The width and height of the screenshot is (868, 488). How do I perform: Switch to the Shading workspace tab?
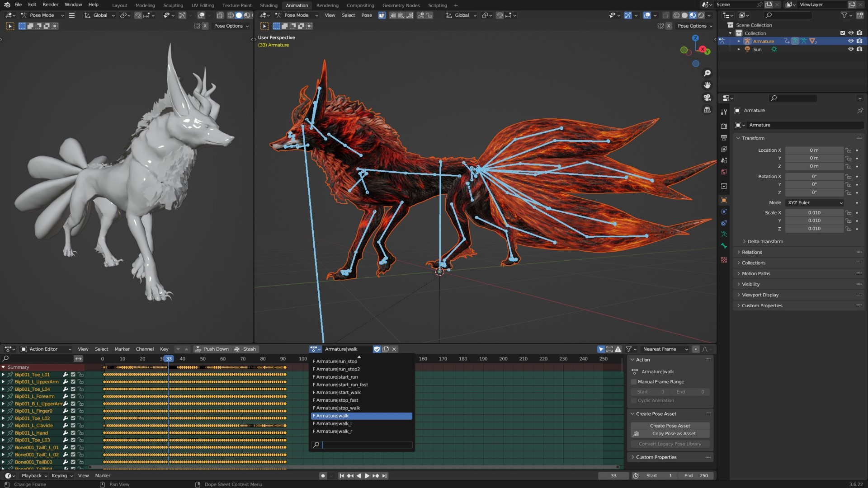[x=269, y=5]
